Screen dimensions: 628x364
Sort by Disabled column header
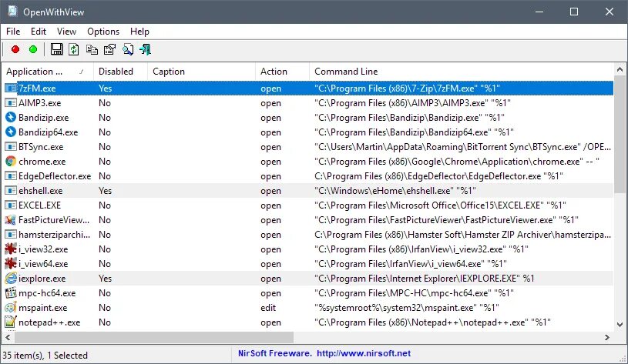[120, 72]
